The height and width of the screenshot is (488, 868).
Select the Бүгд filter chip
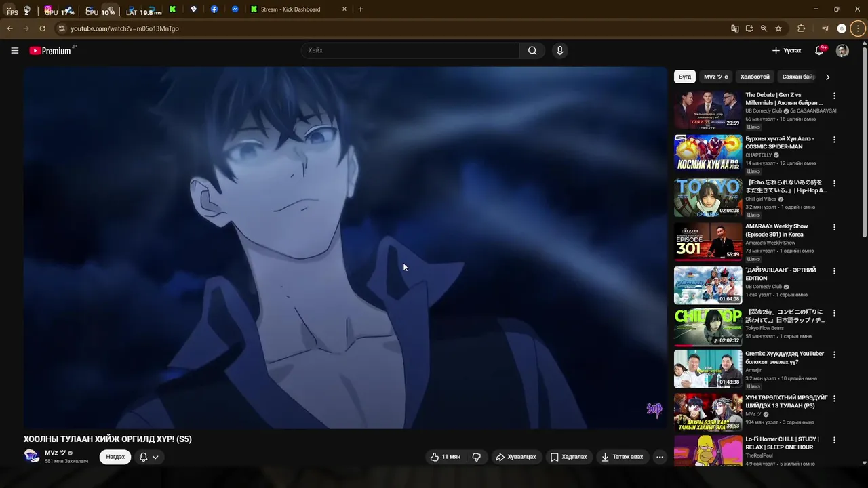coord(685,77)
